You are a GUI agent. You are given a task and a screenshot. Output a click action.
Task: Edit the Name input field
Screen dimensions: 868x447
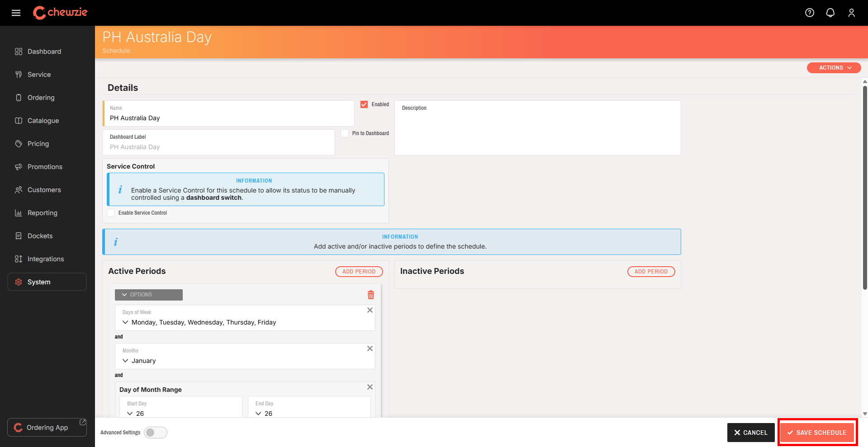pos(228,113)
